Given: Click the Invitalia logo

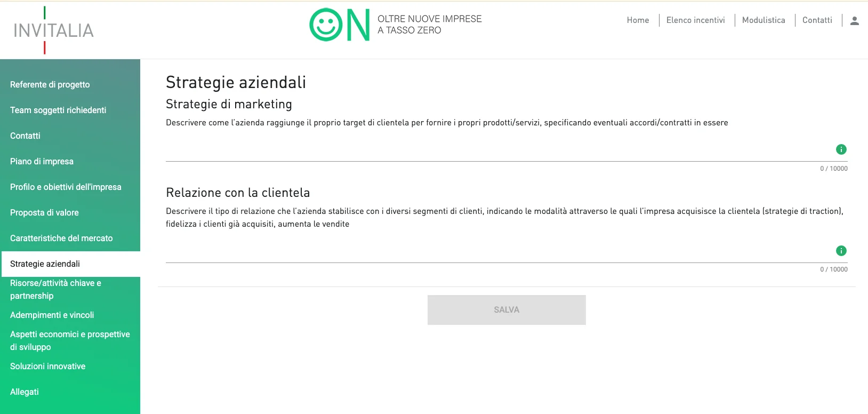Looking at the screenshot, I should pyautogui.click(x=53, y=30).
